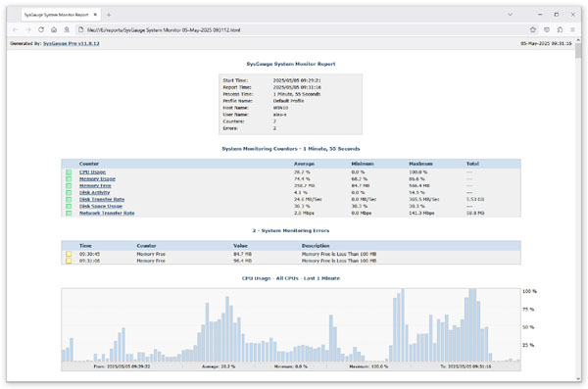This screenshot has width=588, height=389.
Task: Click the CPU Usage bar chart
Action: (291, 325)
